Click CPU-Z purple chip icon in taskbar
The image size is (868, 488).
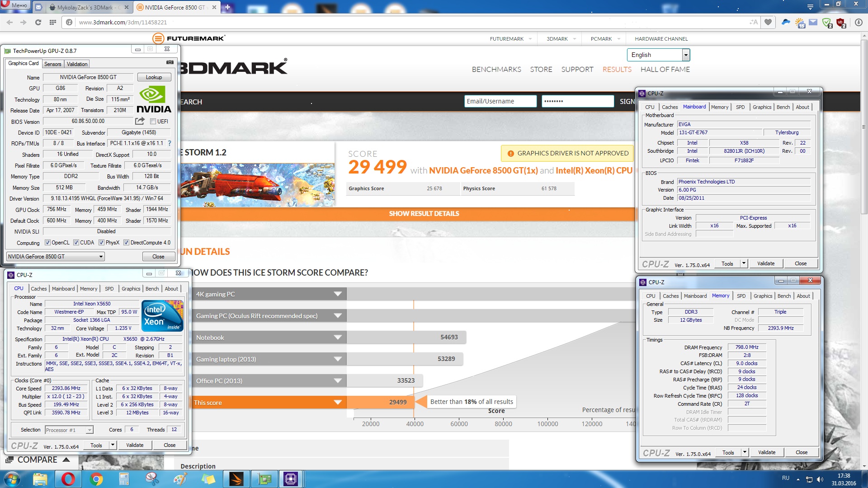pyautogui.click(x=290, y=479)
